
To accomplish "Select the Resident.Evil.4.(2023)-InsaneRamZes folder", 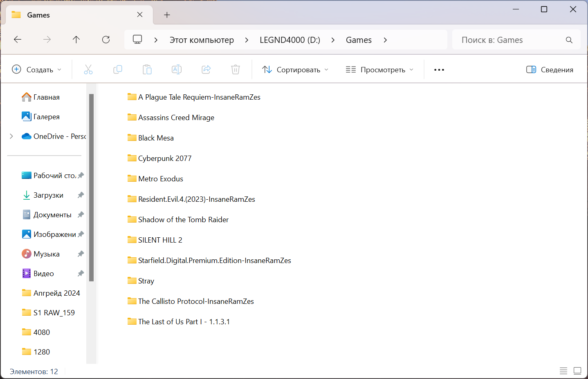I will 191,199.
